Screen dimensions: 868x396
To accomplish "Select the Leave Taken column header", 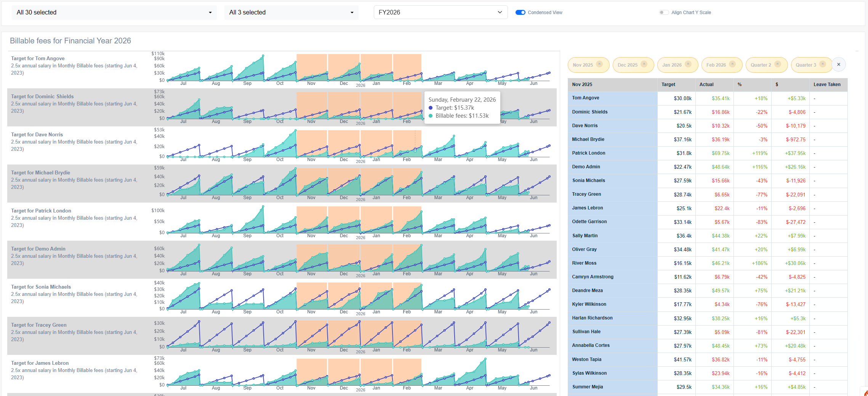I will click(x=827, y=85).
